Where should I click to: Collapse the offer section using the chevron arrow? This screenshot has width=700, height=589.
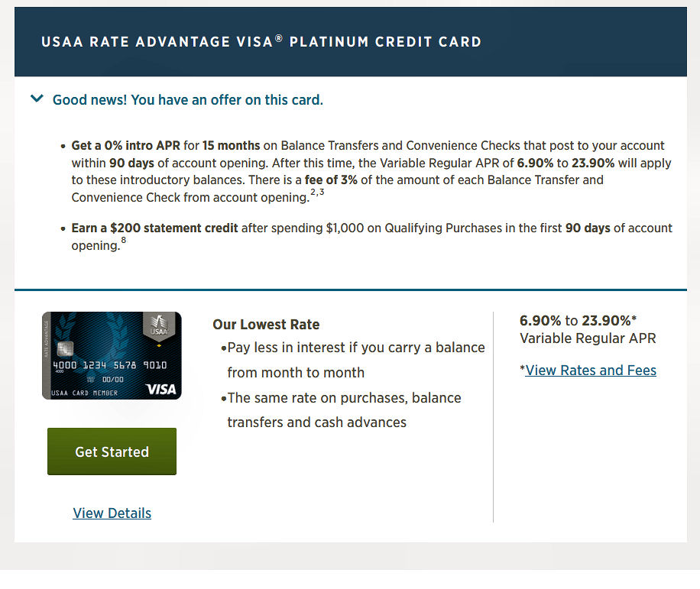[x=36, y=99]
